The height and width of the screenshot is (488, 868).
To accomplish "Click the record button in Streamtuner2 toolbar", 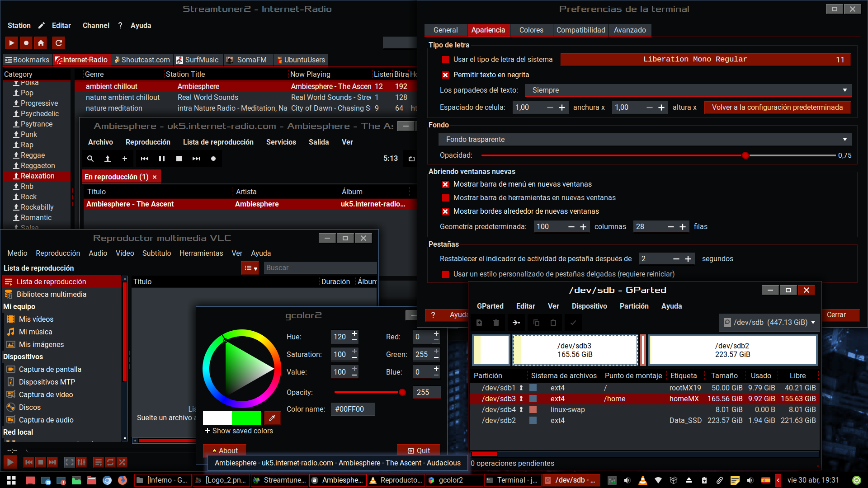I will (26, 43).
